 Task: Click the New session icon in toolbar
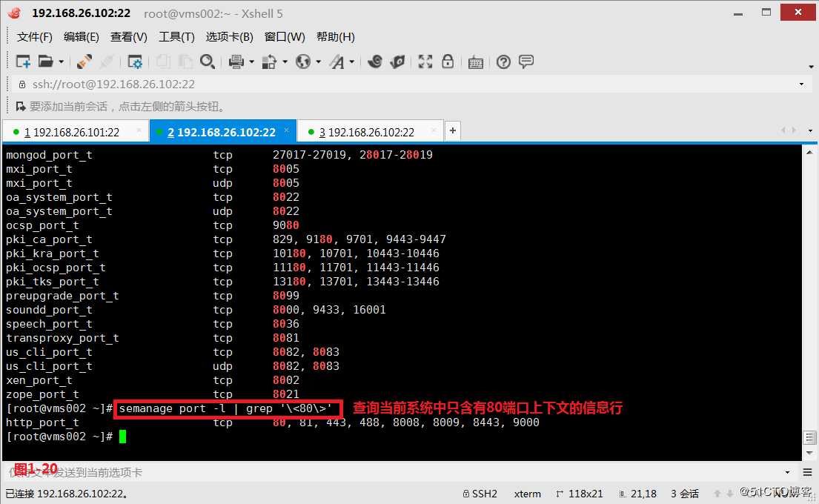click(24, 62)
